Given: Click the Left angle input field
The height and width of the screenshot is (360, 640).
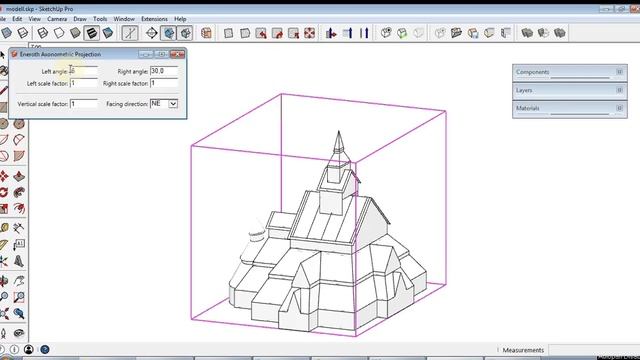Looking at the screenshot, I should [x=83, y=71].
